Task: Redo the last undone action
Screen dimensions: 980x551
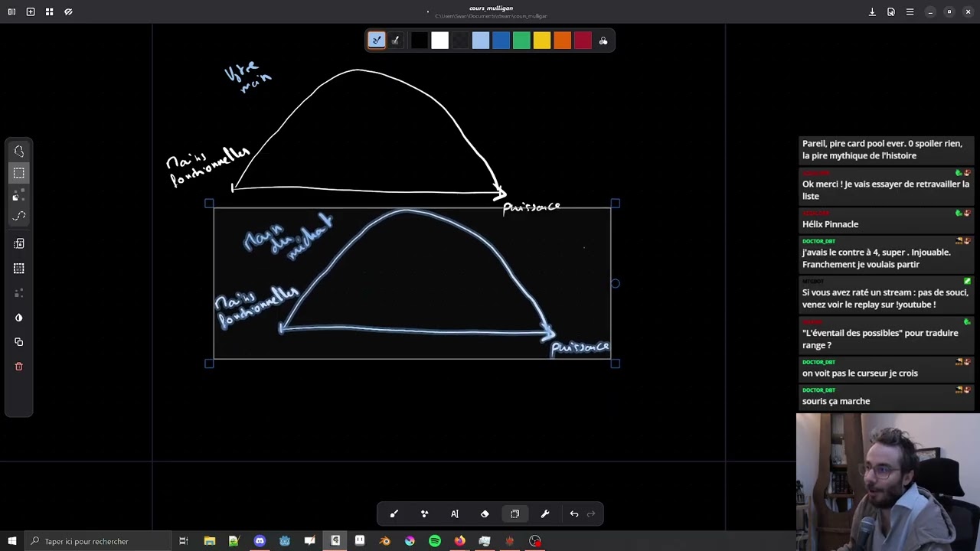Action: click(591, 514)
